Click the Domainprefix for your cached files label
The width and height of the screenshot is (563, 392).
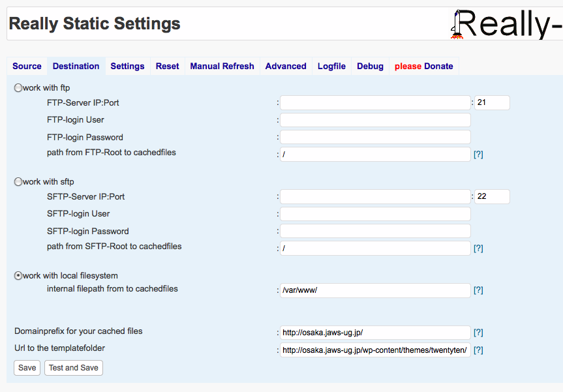(78, 331)
